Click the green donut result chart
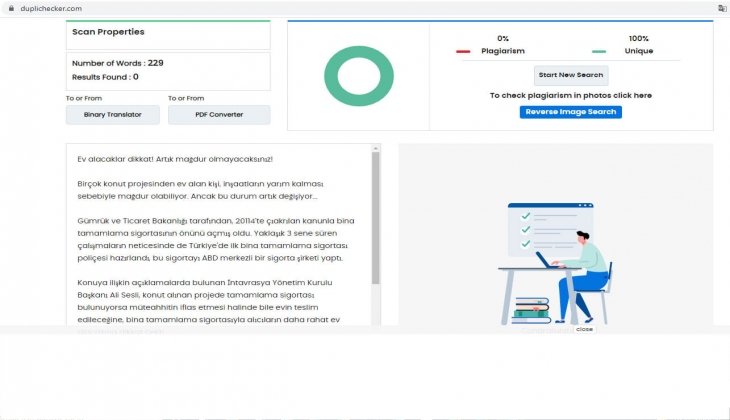Viewport: 730px width, 420px height. pos(358,76)
